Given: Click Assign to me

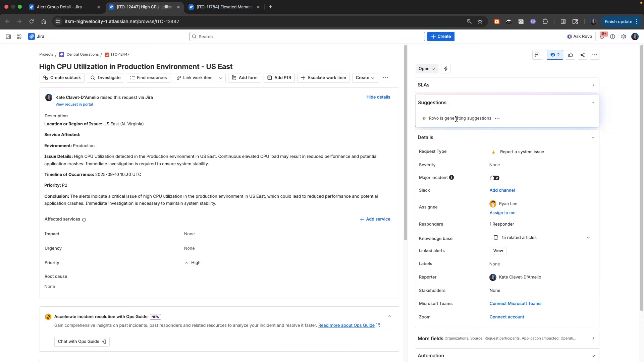Looking at the screenshot, I should tap(502, 213).
